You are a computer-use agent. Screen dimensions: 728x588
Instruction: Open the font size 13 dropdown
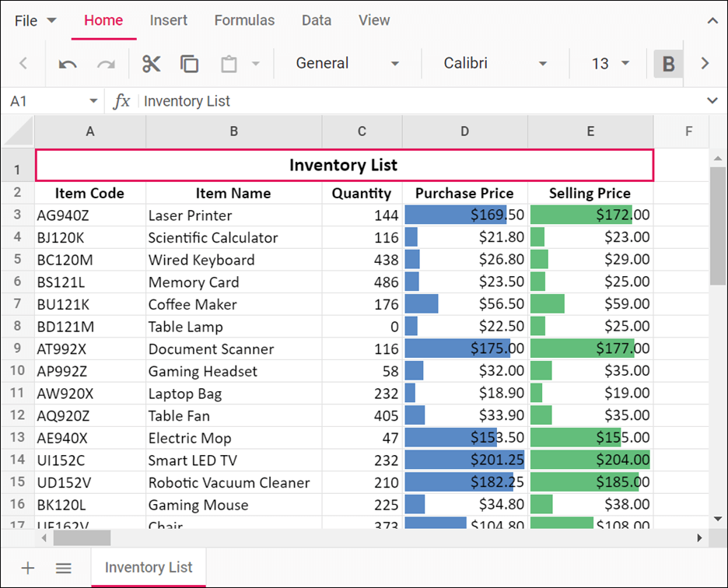(610, 64)
